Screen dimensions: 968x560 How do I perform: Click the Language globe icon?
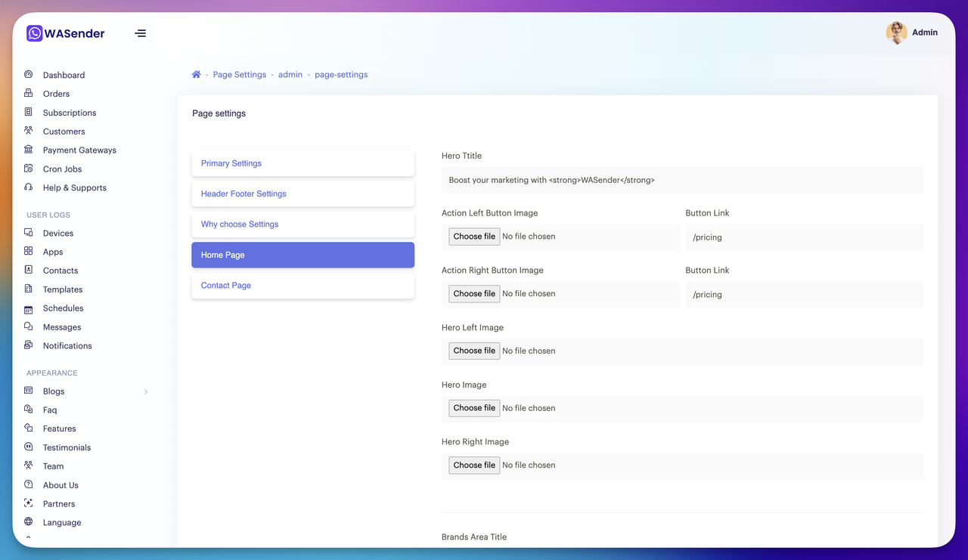pos(29,522)
